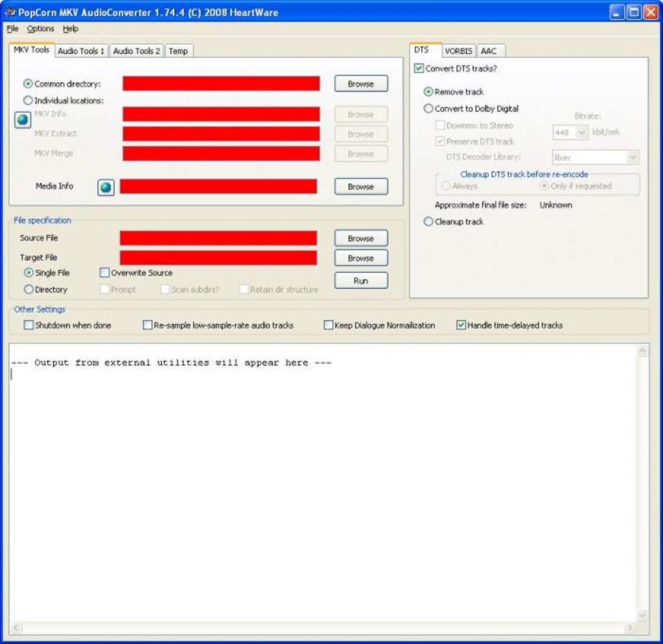Browse for the Target File

[x=361, y=258]
